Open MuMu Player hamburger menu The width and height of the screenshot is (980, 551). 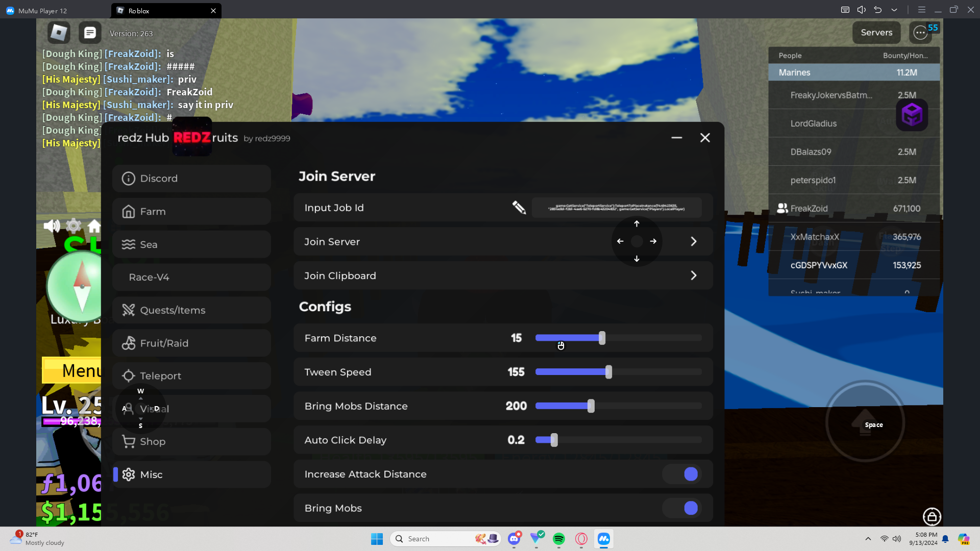[x=922, y=10]
